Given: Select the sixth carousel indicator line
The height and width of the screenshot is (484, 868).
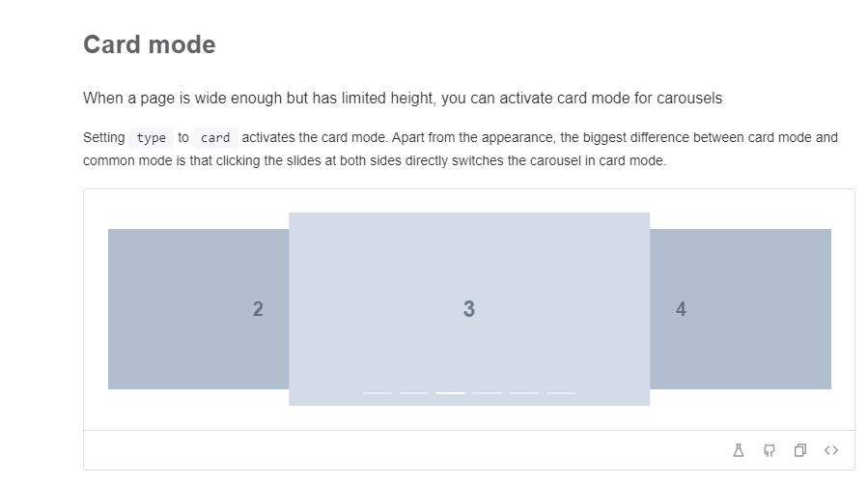Looking at the screenshot, I should 561,392.
